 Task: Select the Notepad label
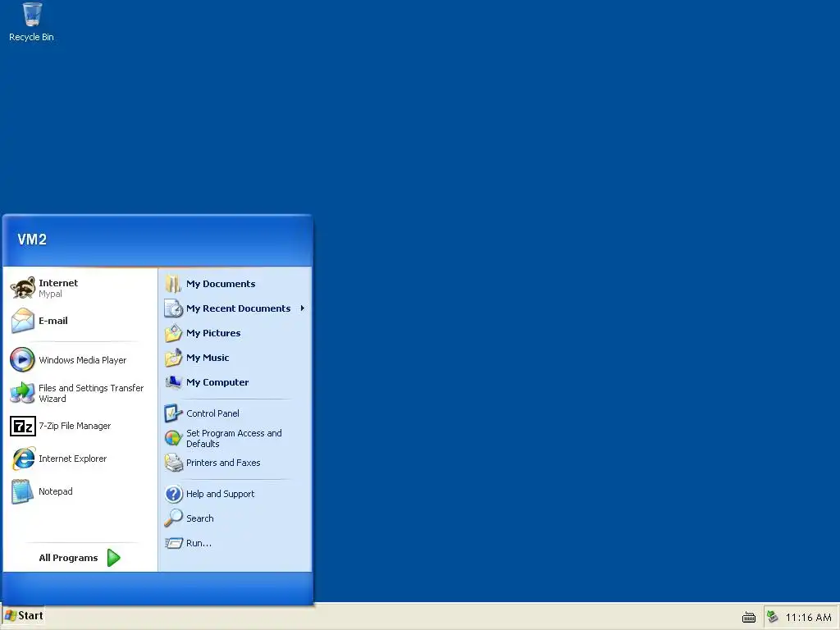click(55, 491)
